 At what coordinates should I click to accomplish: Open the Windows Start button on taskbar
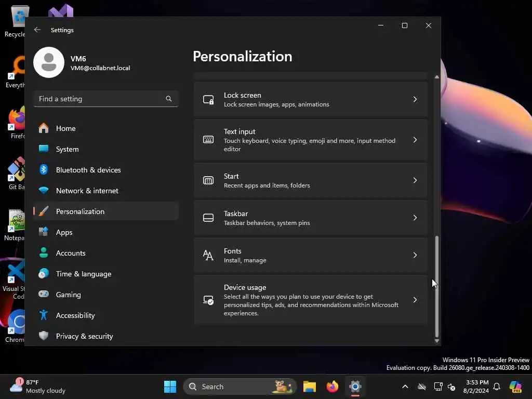pos(170,387)
